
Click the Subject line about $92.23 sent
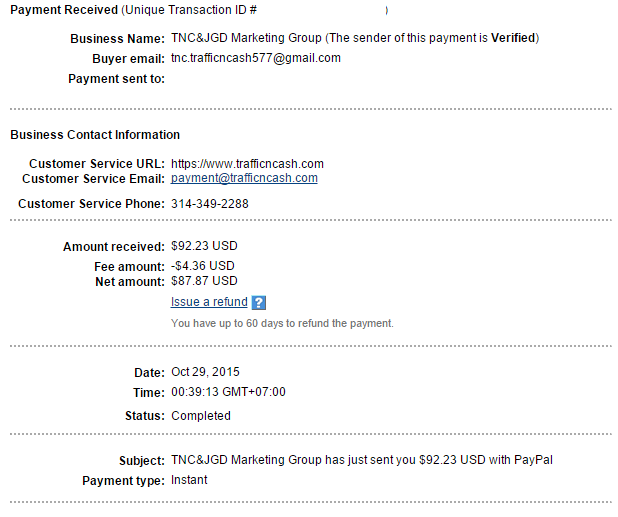coord(361,460)
